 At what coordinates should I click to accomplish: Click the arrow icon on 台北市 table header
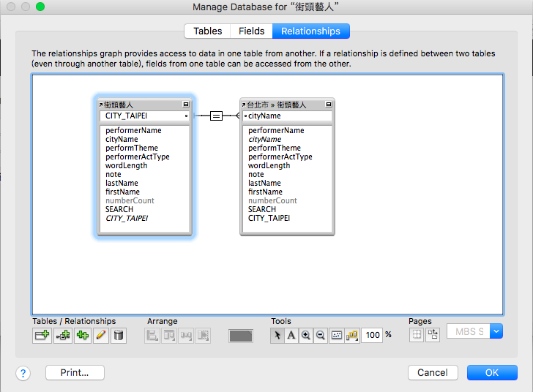244,105
